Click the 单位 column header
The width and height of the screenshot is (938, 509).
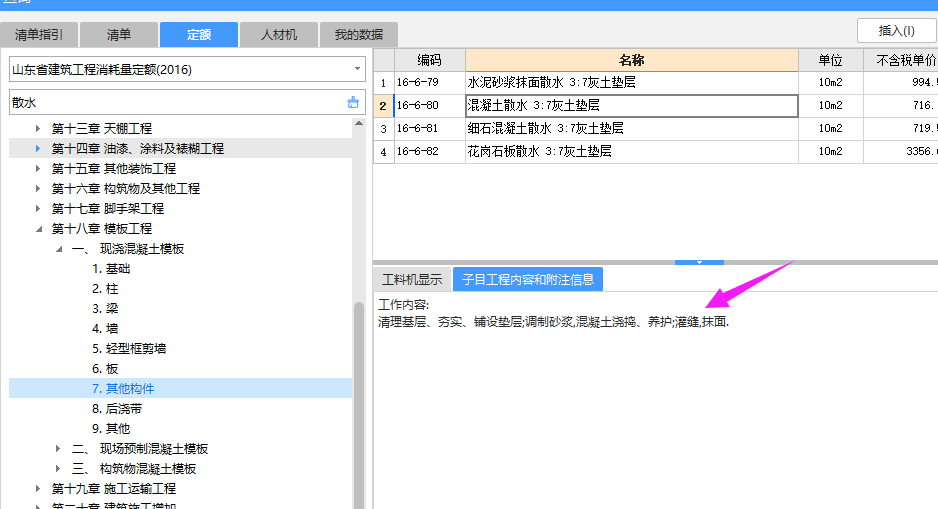[830, 60]
